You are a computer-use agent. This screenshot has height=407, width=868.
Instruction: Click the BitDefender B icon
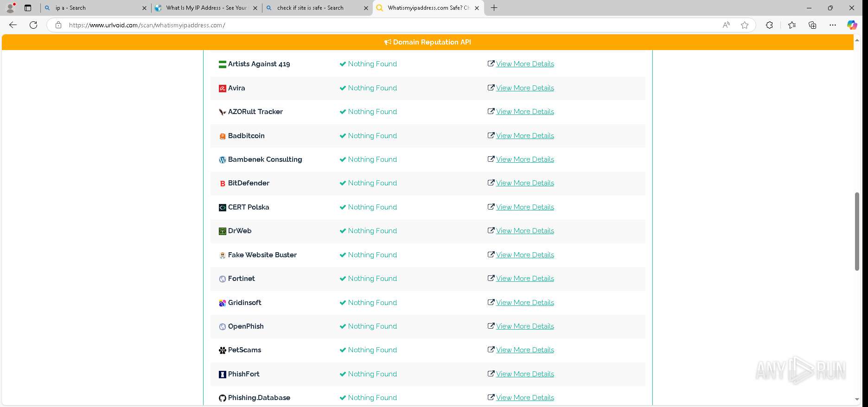pyautogui.click(x=223, y=184)
